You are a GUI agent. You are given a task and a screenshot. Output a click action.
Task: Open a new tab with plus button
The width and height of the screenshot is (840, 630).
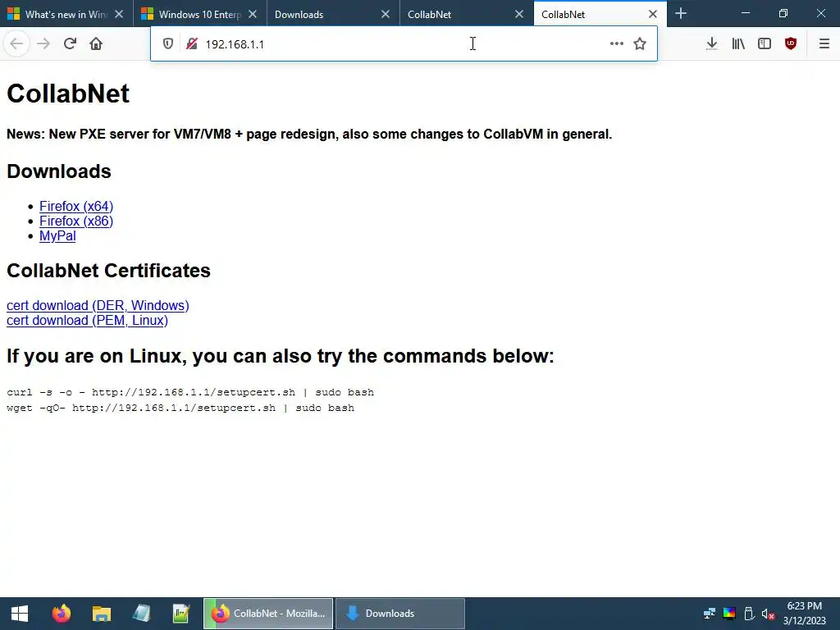(x=681, y=13)
